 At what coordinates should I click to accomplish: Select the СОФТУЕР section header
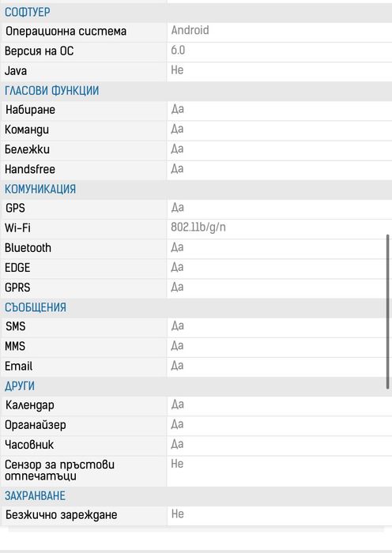(27, 12)
